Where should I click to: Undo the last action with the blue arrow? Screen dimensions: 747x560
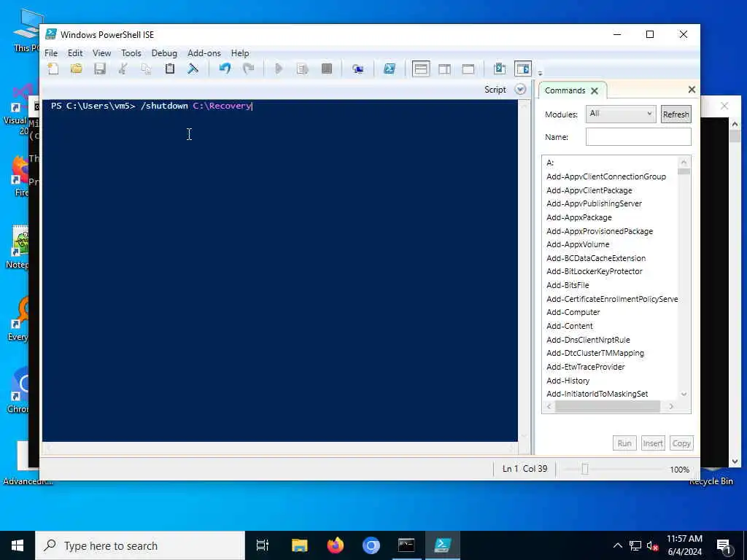pyautogui.click(x=225, y=69)
